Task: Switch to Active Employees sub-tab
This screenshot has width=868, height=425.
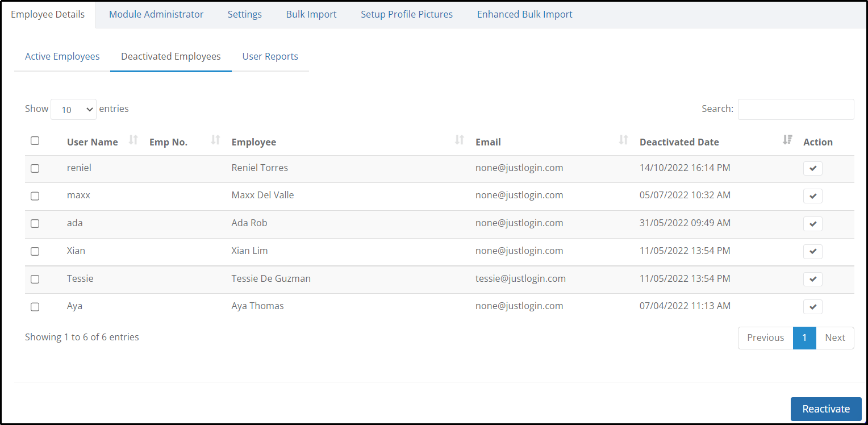Action: [62, 56]
